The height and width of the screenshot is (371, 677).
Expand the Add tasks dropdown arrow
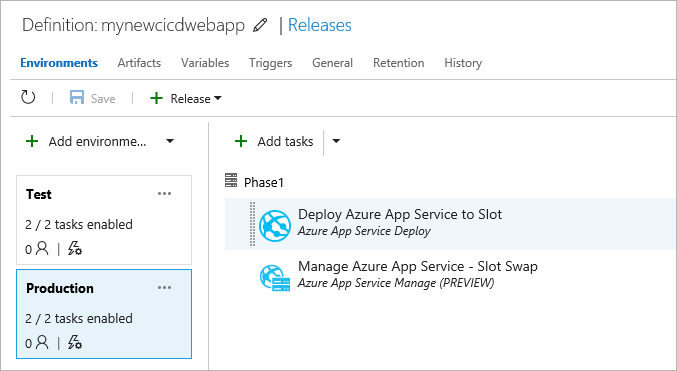pyautogui.click(x=336, y=141)
